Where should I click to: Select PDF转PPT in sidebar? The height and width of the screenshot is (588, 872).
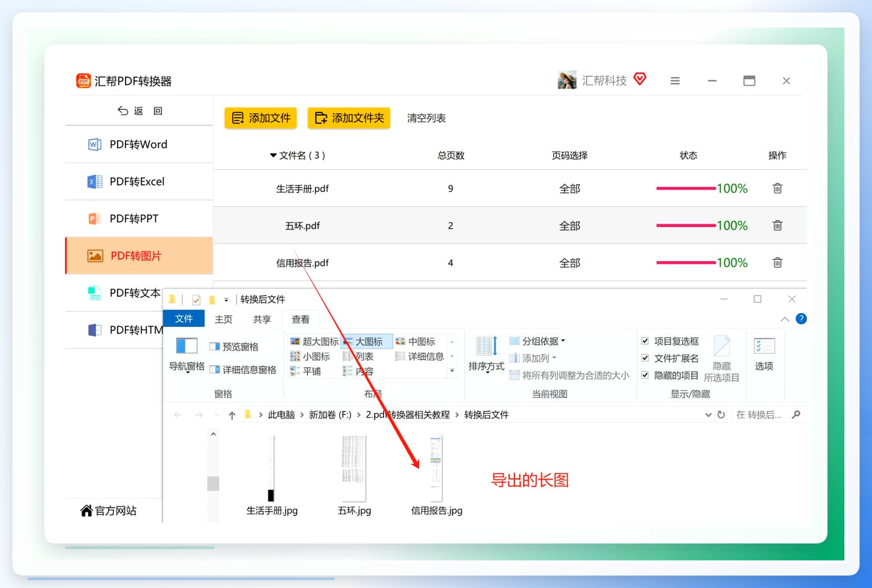point(139,218)
